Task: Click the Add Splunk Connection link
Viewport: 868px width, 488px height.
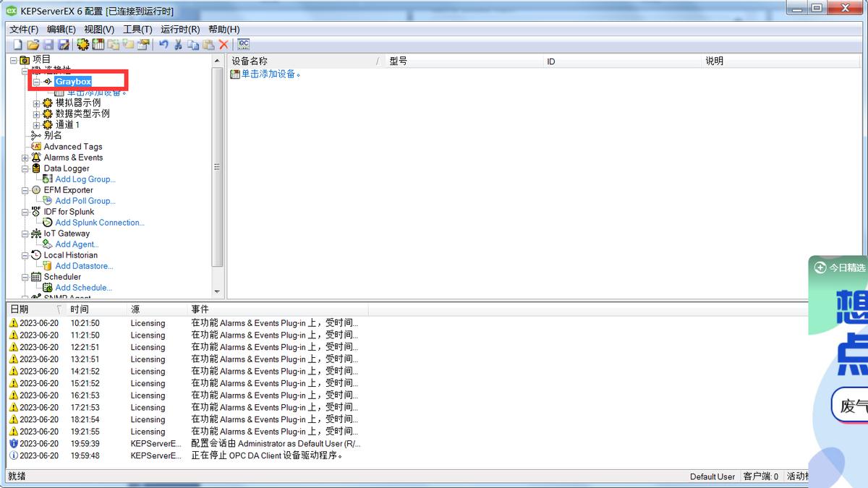Action: 99,222
